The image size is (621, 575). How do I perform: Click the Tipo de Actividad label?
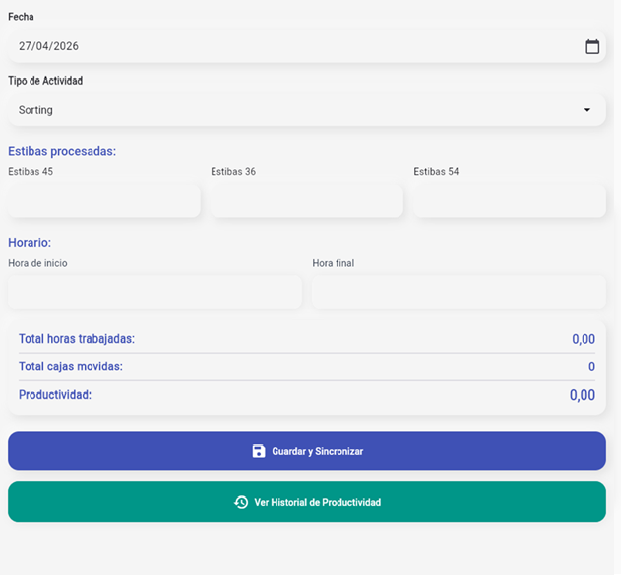point(46,81)
